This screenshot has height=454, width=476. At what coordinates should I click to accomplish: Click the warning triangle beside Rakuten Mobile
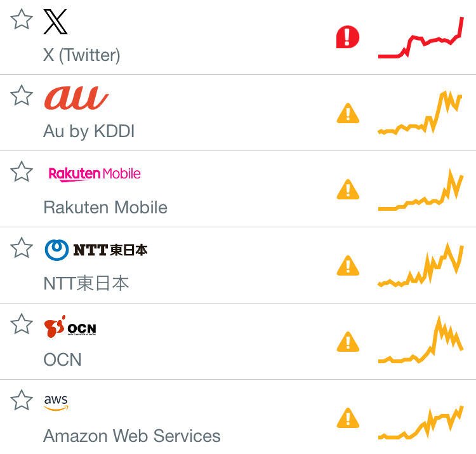(x=348, y=189)
